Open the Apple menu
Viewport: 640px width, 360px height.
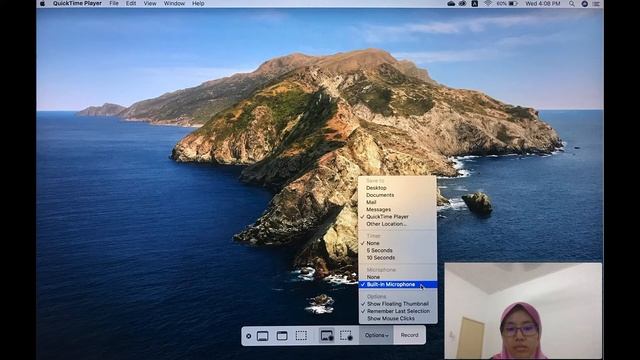pyautogui.click(x=42, y=3)
